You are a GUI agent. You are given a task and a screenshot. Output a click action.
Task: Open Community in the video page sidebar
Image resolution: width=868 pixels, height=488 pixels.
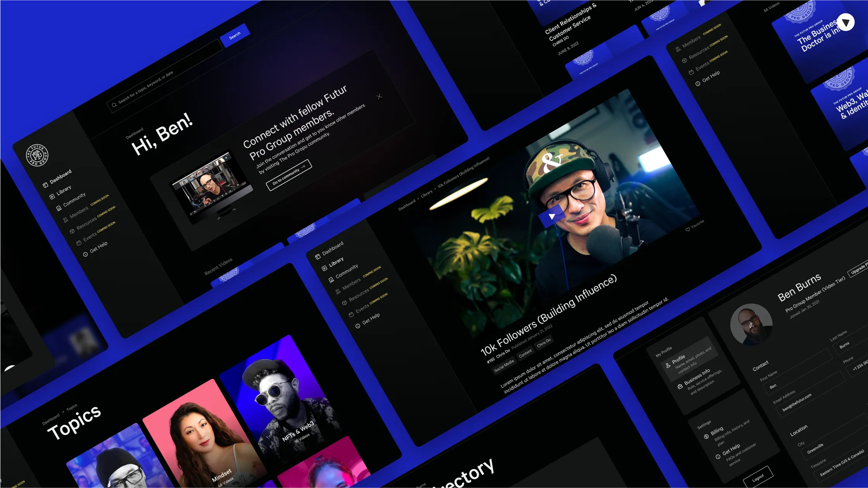(x=347, y=271)
